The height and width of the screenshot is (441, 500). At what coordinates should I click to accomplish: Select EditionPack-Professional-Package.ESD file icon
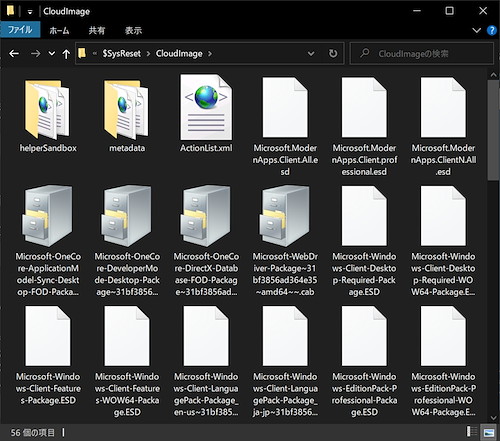tap(364, 336)
